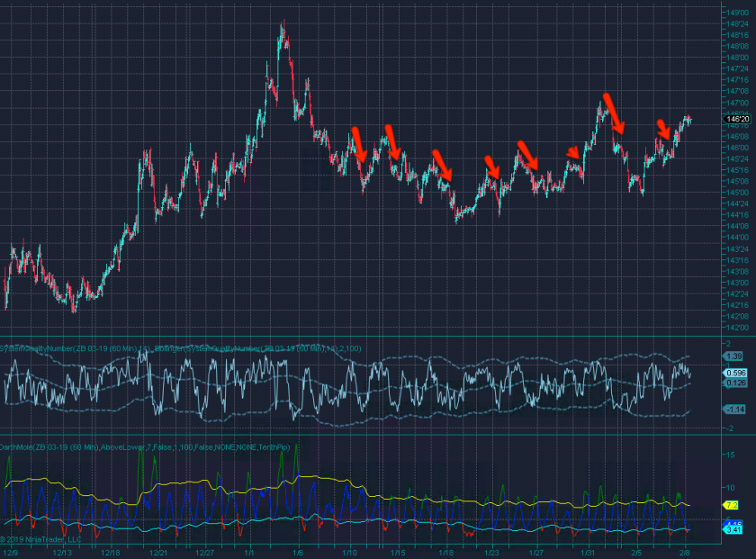Click the 15 level on DarthMole scale

pos(731,455)
